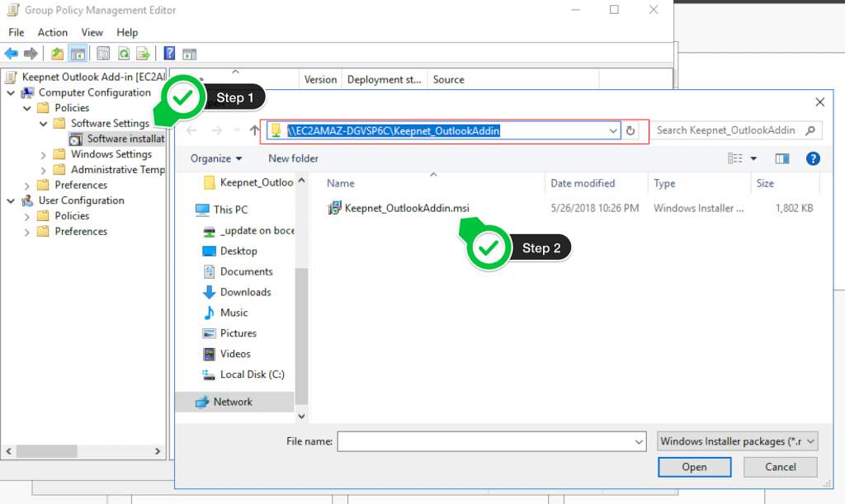Screen dimensions: 845x504
Task: Click the refresh icon beside the address bar
Action: (x=630, y=130)
